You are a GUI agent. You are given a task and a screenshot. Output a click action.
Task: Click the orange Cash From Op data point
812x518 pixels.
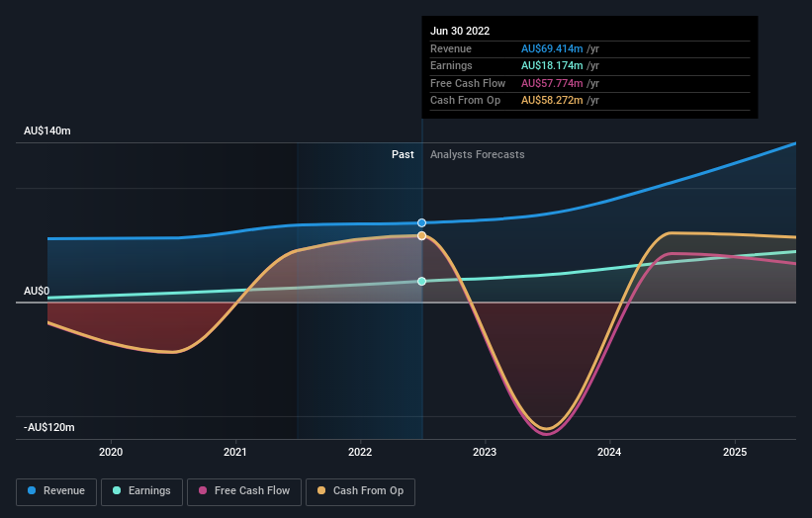point(422,236)
